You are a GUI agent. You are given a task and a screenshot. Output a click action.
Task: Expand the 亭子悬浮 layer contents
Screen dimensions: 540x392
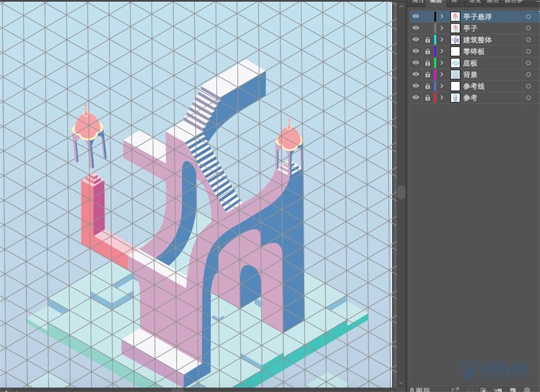coord(442,16)
